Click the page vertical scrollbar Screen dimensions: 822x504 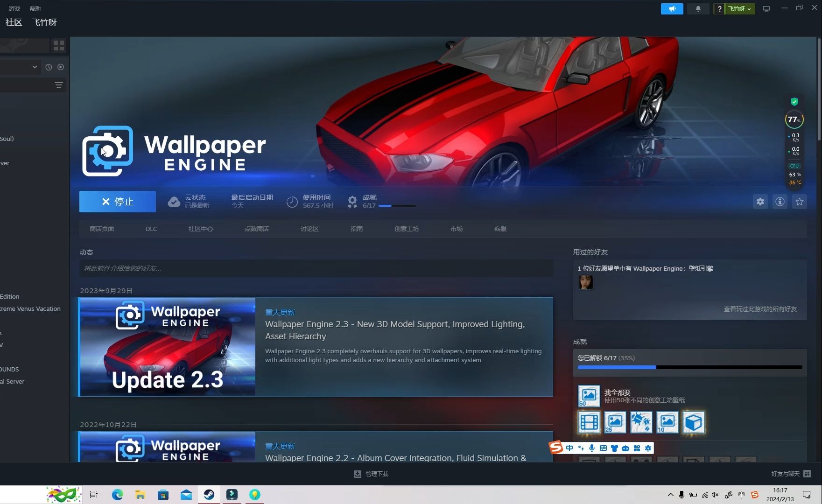[819, 89]
